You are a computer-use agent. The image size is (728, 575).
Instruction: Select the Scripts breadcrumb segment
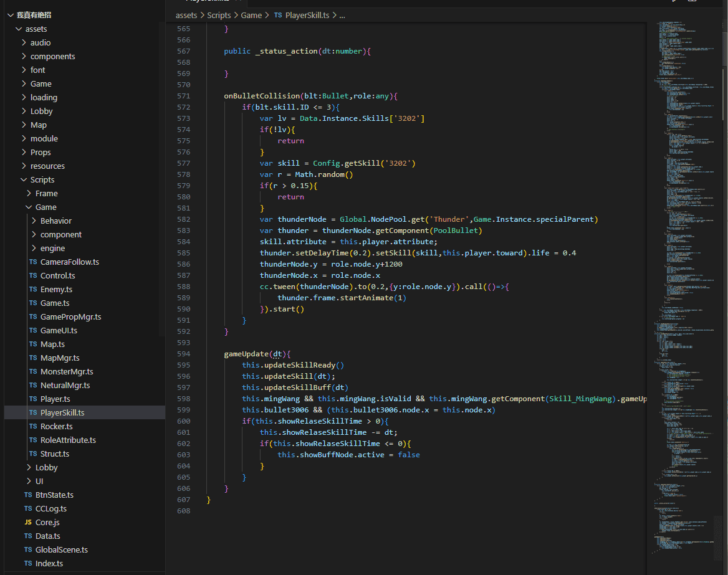click(x=219, y=15)
